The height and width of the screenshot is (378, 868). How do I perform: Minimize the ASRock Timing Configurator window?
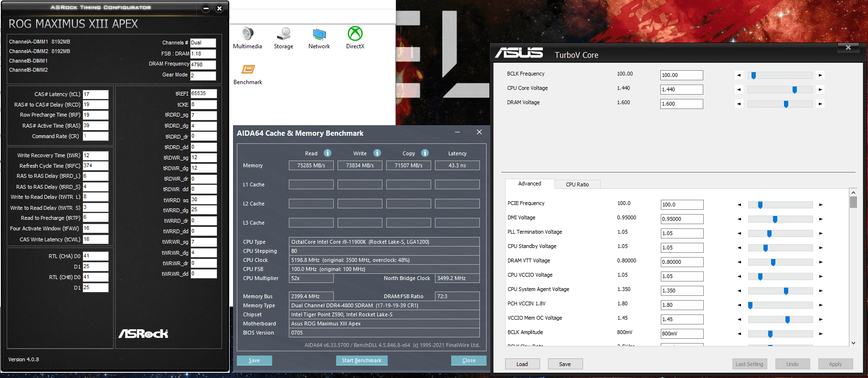coord(206,9)
